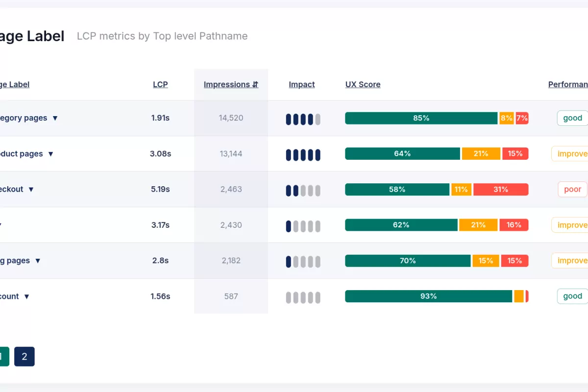Viewport: 588px width, 392px height.
Task: Click the green 85% segment of category pages bar
Action: (421, 118)
